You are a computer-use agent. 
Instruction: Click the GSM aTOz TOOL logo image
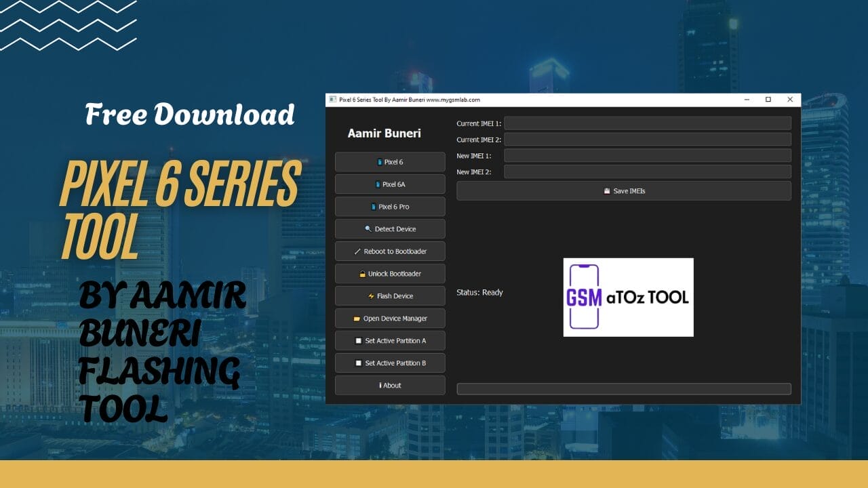[627, 297]
